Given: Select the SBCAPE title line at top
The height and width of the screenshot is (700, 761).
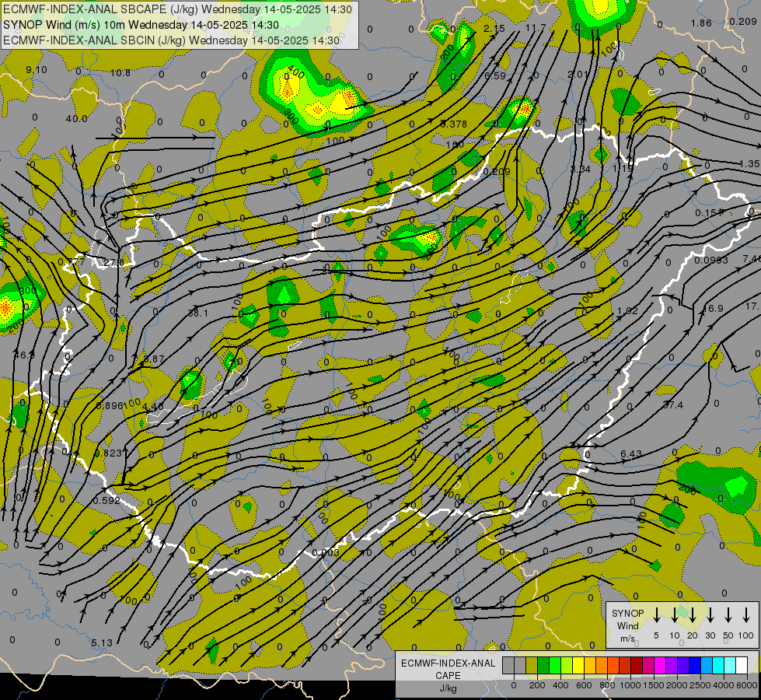Looking at the screenshot, I should tap(178, 9).
